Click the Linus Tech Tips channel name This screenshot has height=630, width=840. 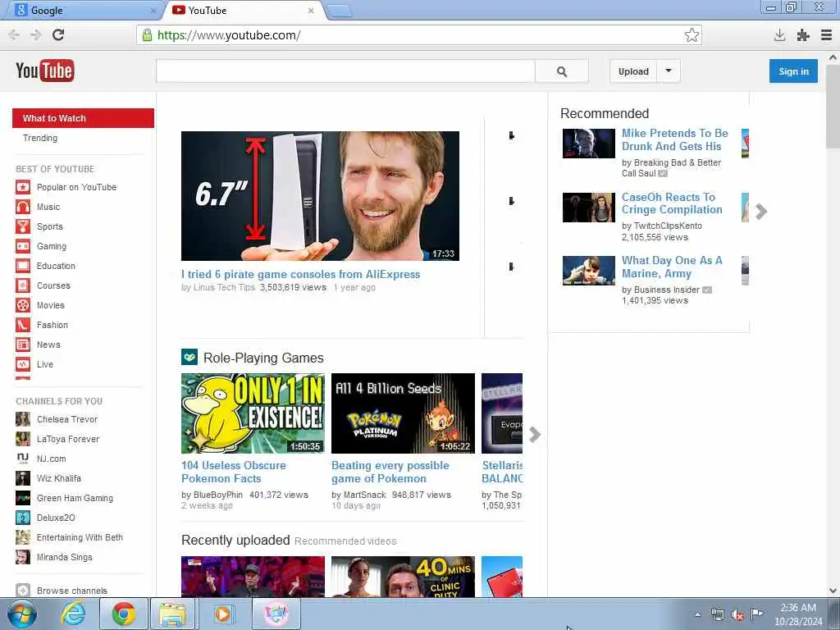click(224, 287)
